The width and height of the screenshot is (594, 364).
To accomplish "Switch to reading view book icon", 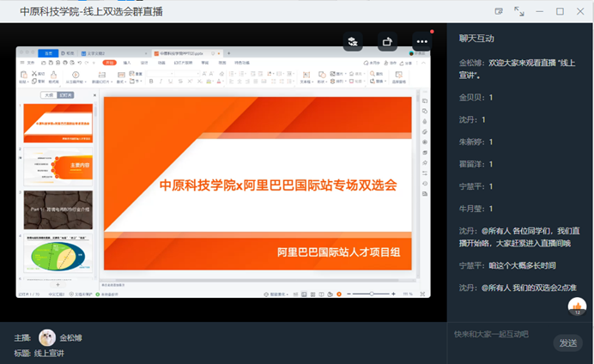I will [321, 294].
